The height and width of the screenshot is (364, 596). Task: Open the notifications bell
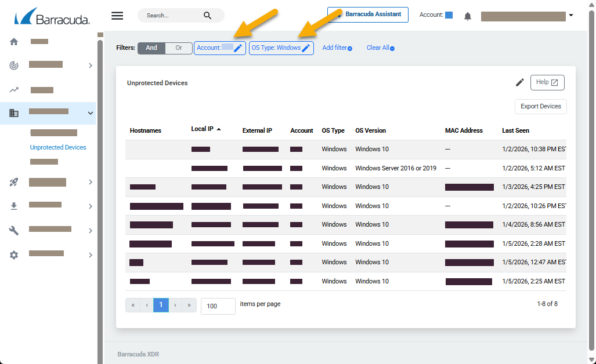468,16
